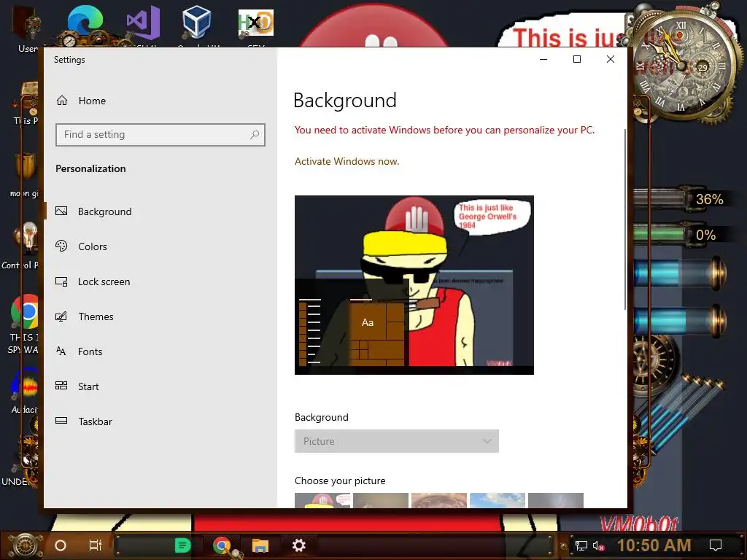Screen dimensions: 747x560
Task: Select Background in Personalization sidebar
Action: pyautogui.click(x=105, y=211)
